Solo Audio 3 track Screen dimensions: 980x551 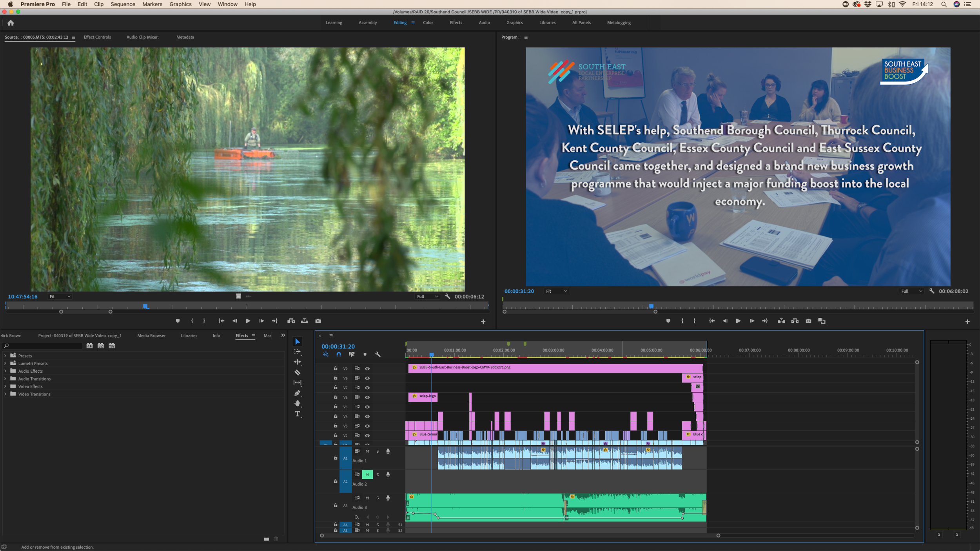coord(377,498)
